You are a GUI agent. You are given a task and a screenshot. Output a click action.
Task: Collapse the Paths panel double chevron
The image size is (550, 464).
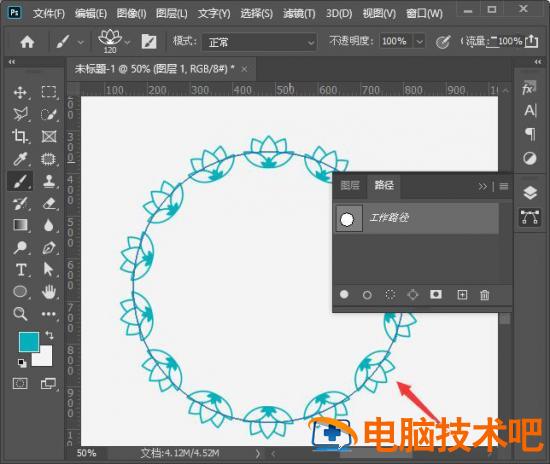[483, 186]
